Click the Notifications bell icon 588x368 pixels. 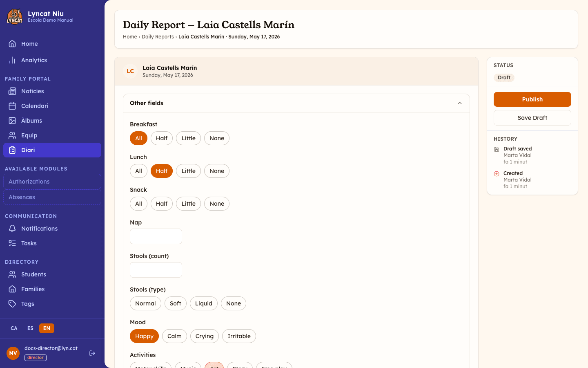[x=13, y=229]
